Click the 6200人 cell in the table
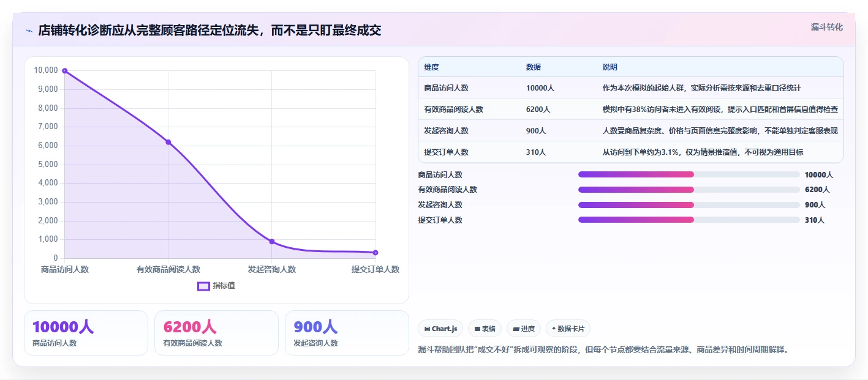 click(538, 110)
